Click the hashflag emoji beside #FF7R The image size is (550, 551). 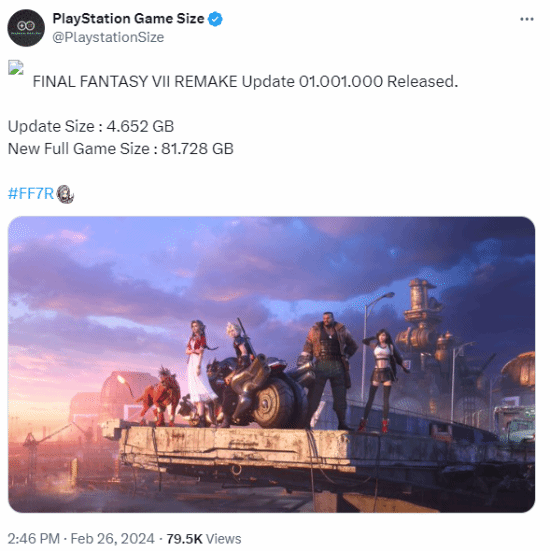tap(65, 194)
